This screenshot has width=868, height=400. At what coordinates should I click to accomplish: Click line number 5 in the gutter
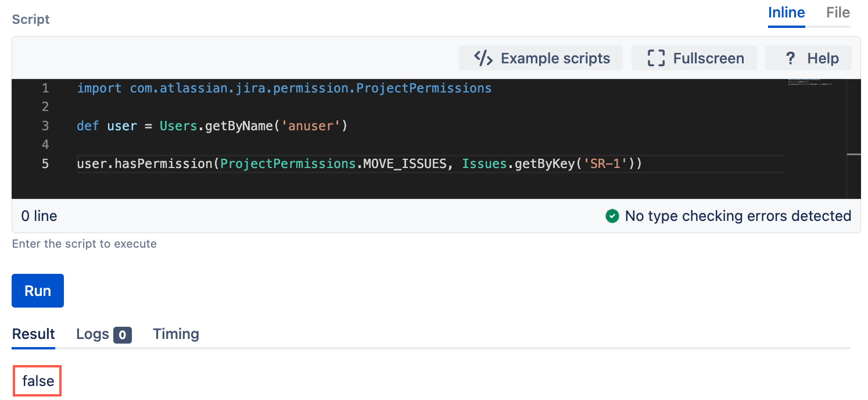(x=45, y=164)
